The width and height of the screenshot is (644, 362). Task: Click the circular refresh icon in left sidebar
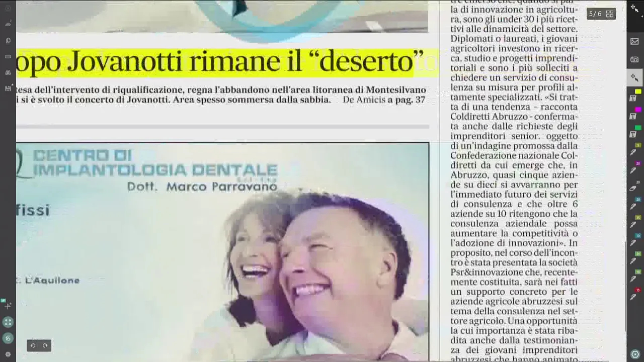pyautogui.click(x=8, y=338)
